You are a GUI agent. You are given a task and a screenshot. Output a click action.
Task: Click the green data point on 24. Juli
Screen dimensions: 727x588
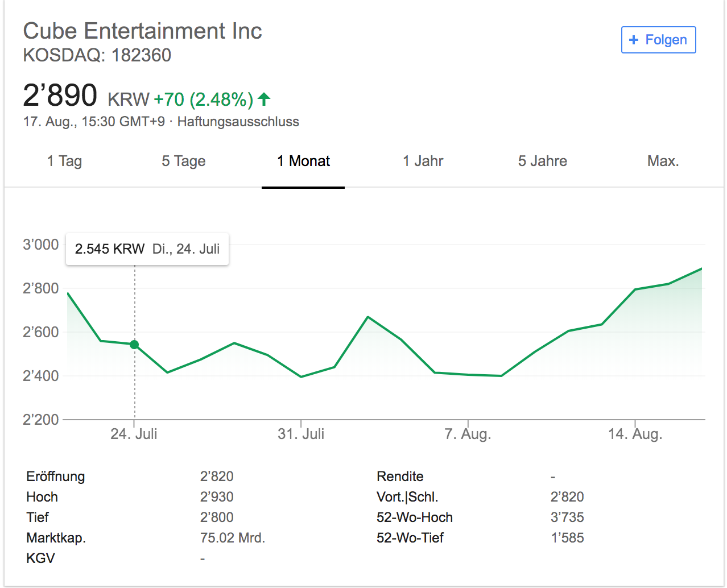134,345
